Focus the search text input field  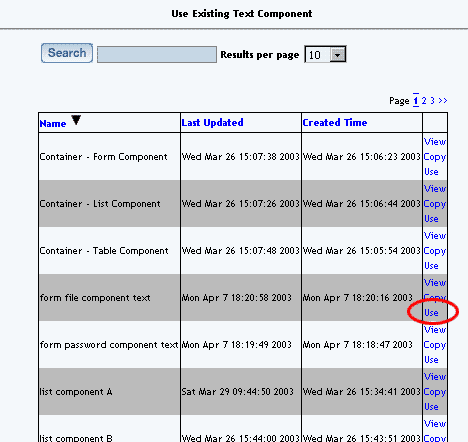tap(157, 54)
